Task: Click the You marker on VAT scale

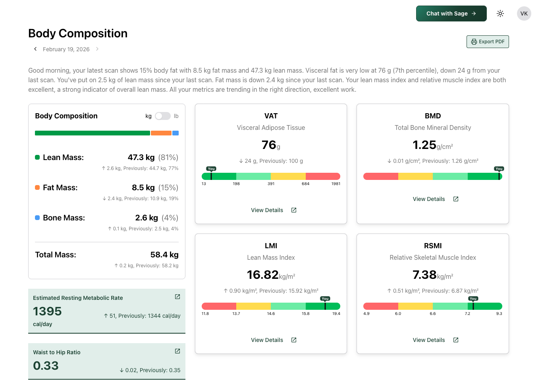Action: [211, 169]
